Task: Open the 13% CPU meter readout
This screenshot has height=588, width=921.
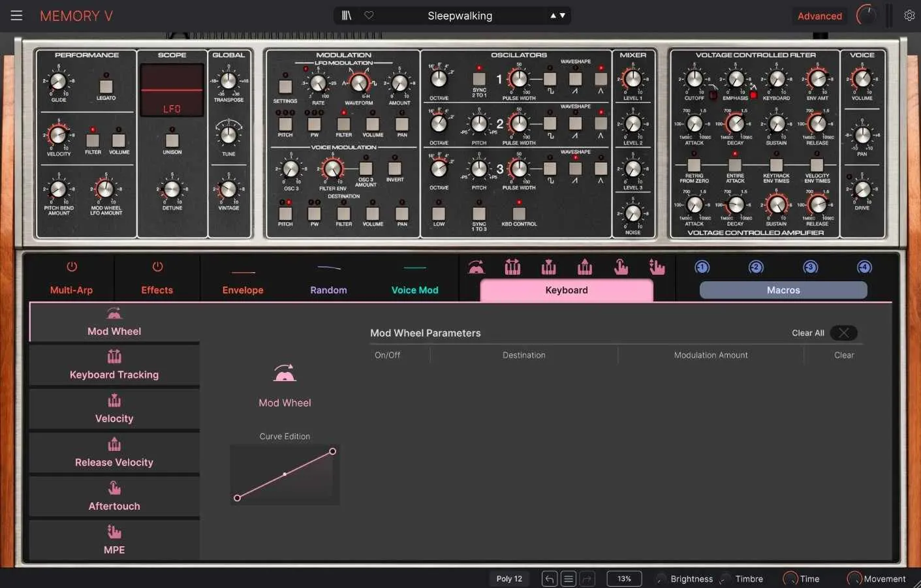Action: coord(624,579)
